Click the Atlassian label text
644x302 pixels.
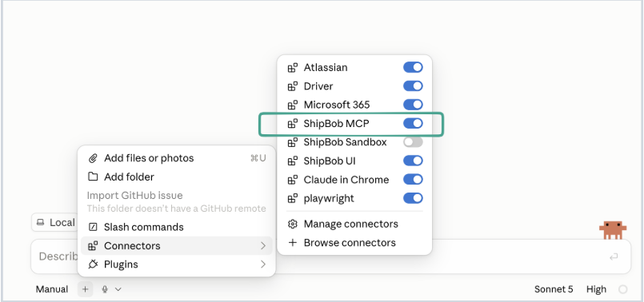pos(326,68)
